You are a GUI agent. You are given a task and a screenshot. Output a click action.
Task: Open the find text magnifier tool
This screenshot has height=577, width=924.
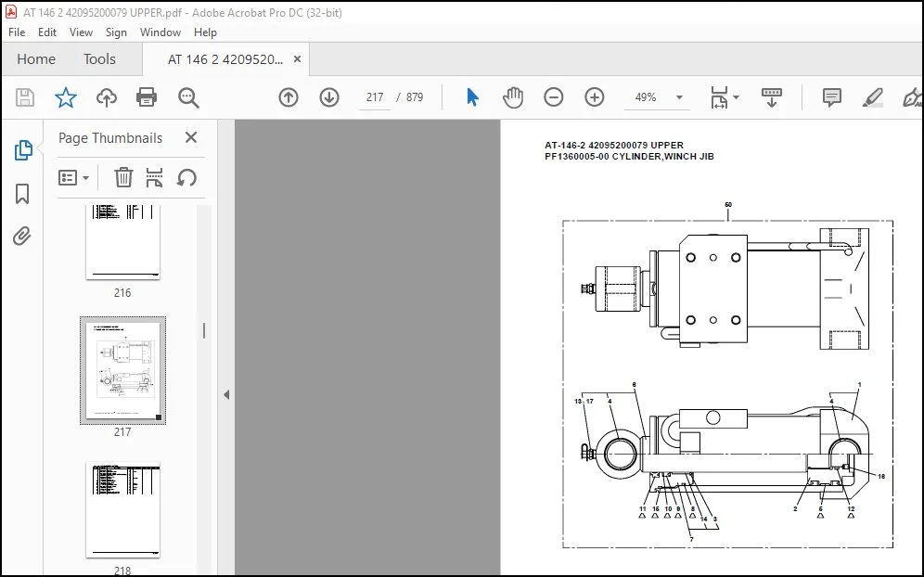pos(188,97)
